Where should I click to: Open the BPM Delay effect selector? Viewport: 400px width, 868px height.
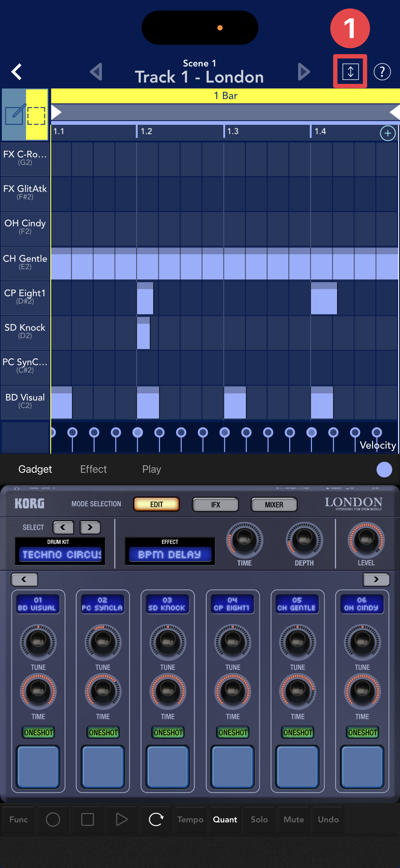click(x=170, y=554)
